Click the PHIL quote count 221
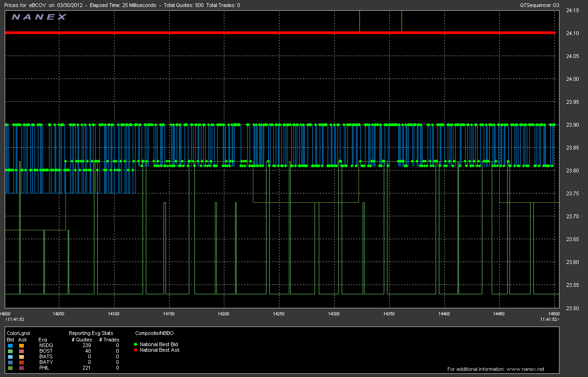This screenshot has width=588, height=377. pos(86,368)
